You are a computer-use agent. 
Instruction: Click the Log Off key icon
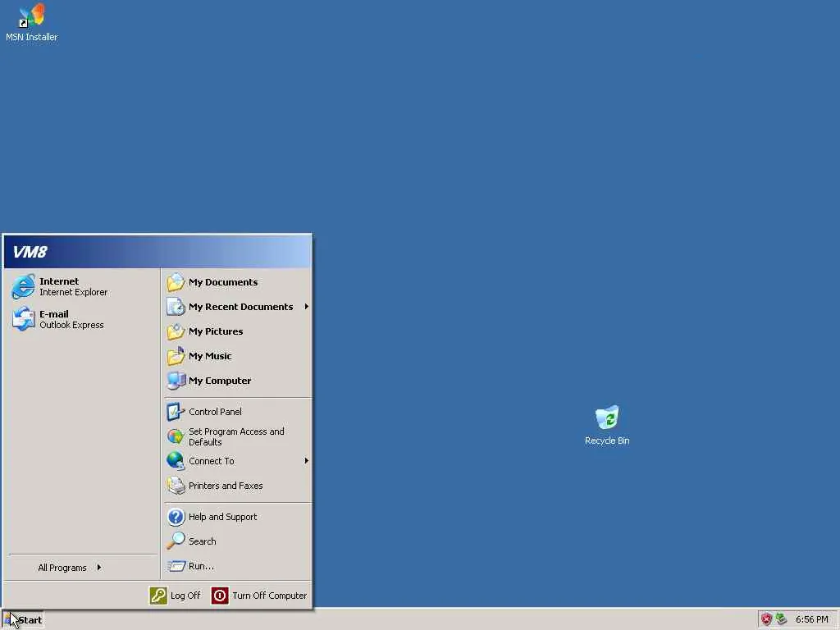coord(158,596)
